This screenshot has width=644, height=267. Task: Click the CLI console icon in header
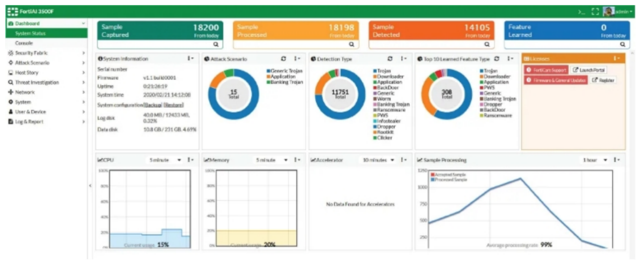pos(582,11)
